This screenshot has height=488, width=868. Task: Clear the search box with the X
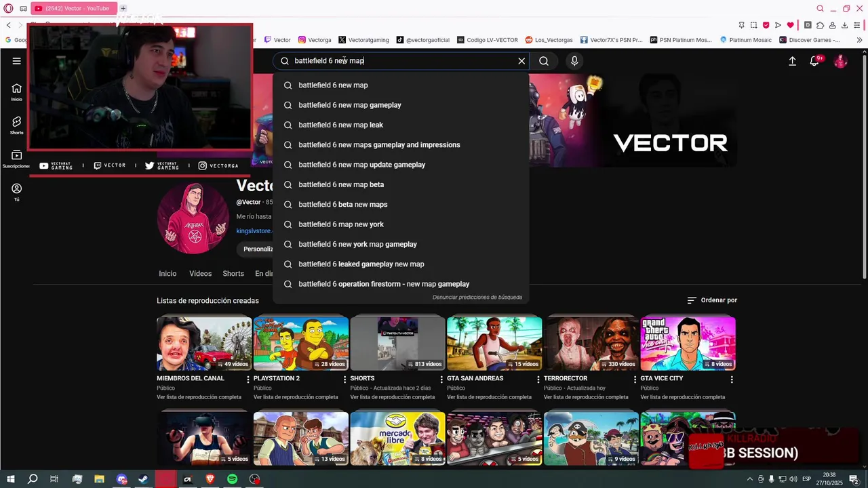click(521, 61)
